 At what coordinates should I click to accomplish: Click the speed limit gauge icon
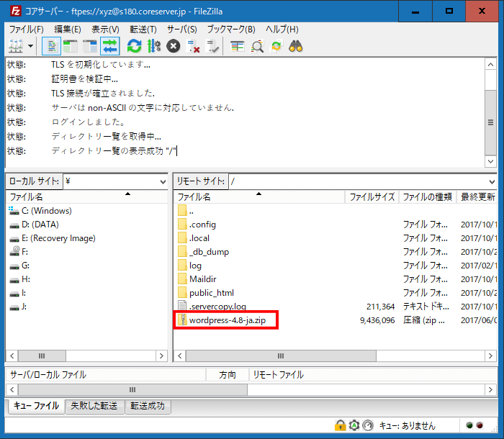(368, 425)
